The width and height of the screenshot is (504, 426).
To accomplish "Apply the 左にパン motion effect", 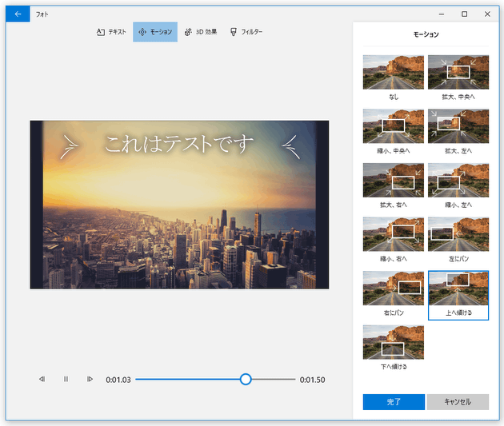I will point(458,233).
